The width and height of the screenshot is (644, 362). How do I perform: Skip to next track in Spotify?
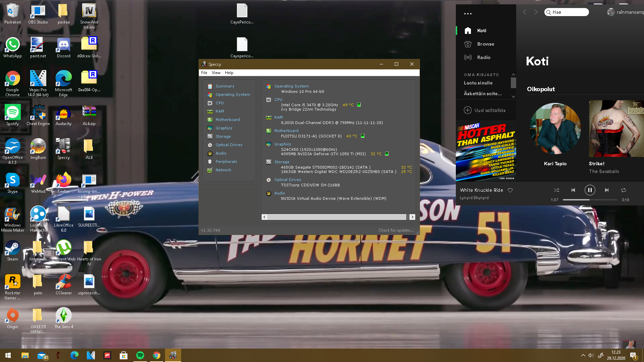point(606,190)
